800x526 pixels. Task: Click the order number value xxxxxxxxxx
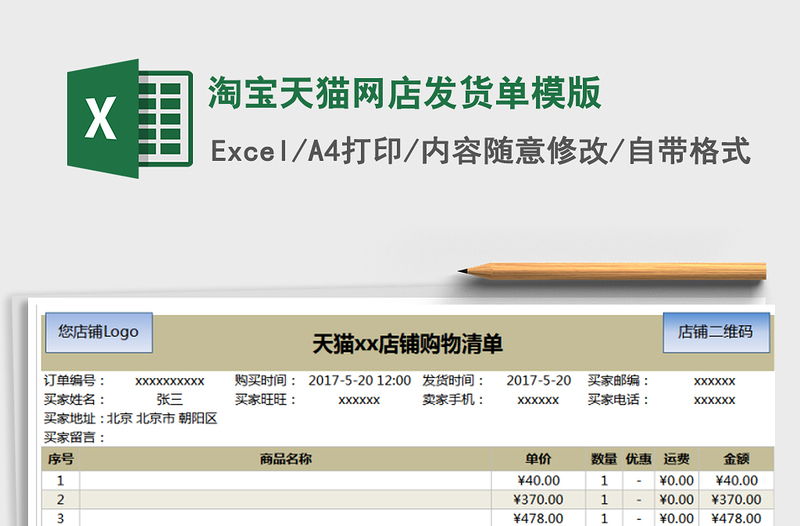coord(169,381)
